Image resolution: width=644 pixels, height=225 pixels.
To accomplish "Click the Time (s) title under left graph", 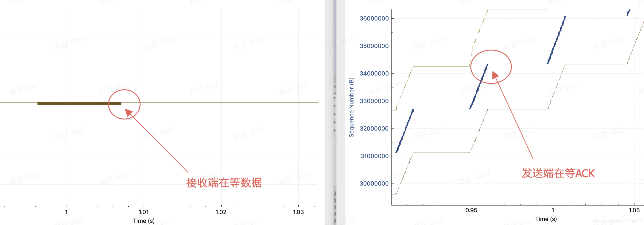I will pos(144,221).
